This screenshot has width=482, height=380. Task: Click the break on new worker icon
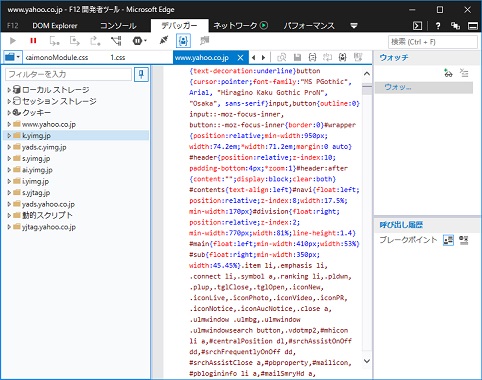point(116,41)
